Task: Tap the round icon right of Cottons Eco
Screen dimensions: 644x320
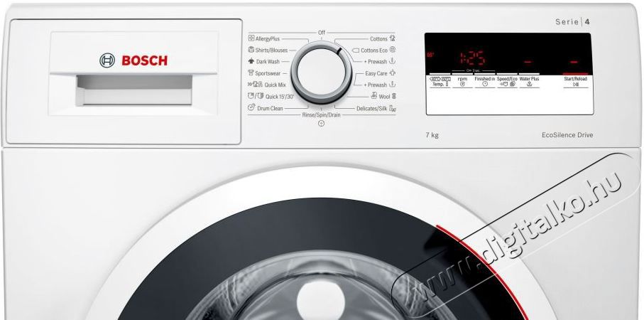Action: pyautogui.click(x=392, y=50)
